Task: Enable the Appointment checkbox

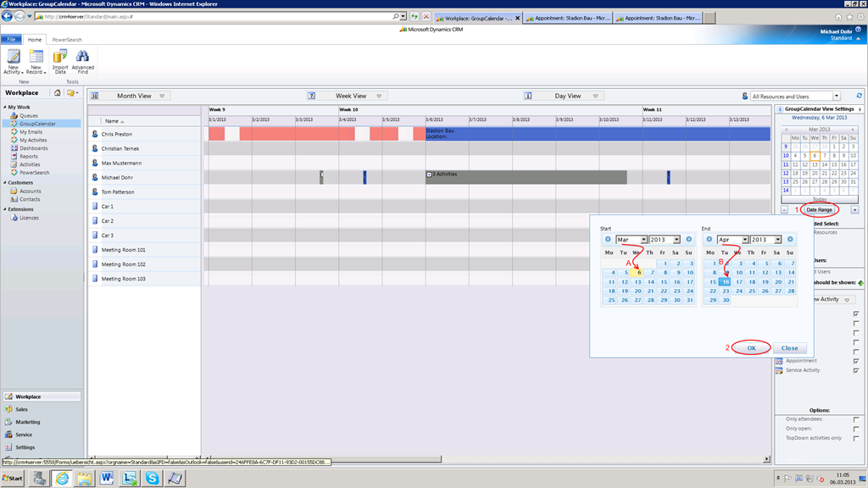Action: [854, 361]
